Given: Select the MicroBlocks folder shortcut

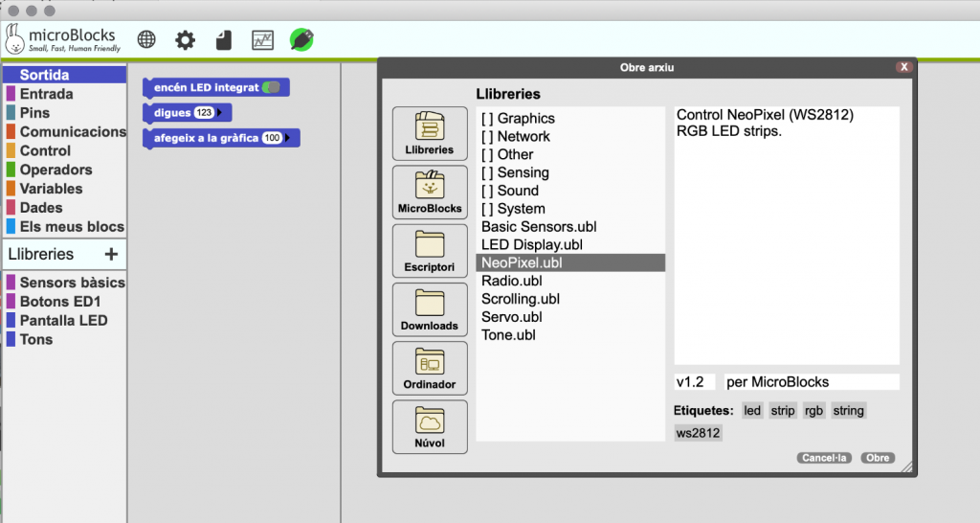Looking at the screenshot, I should pos(430,193).
